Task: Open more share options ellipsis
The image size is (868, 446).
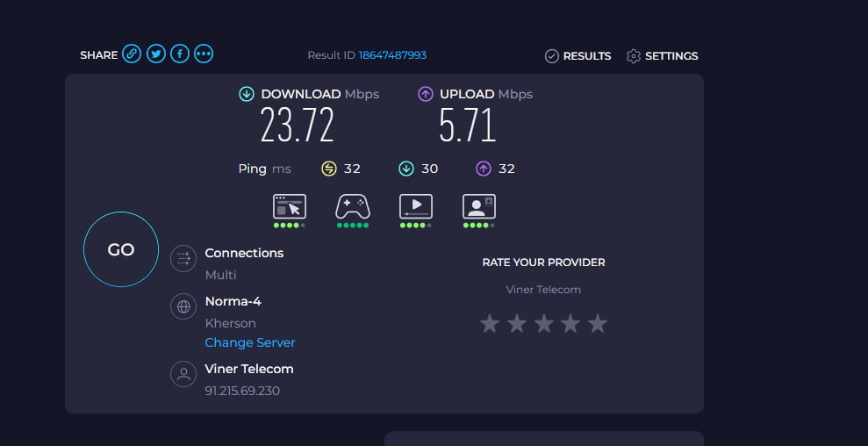Action: (204, 54)
